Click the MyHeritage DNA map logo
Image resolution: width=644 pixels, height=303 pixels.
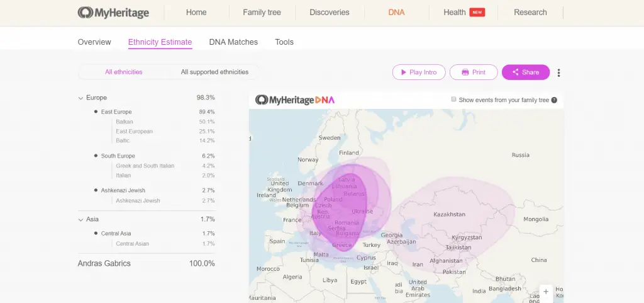(295, 100)
